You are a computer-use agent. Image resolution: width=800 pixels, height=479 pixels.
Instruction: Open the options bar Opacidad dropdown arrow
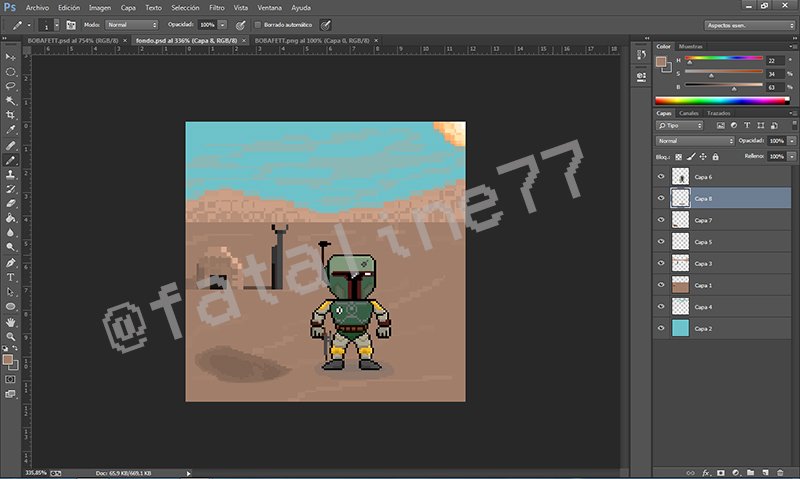pos(222,24)
